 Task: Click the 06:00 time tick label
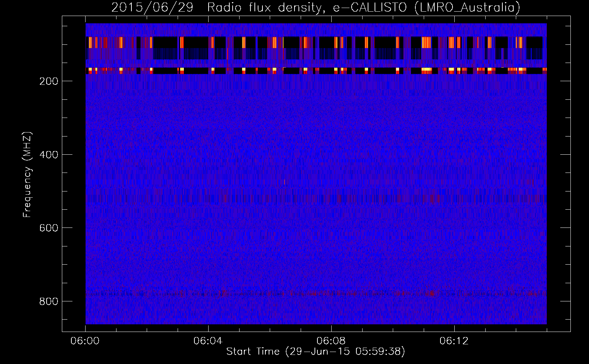[x=85, y=341]
